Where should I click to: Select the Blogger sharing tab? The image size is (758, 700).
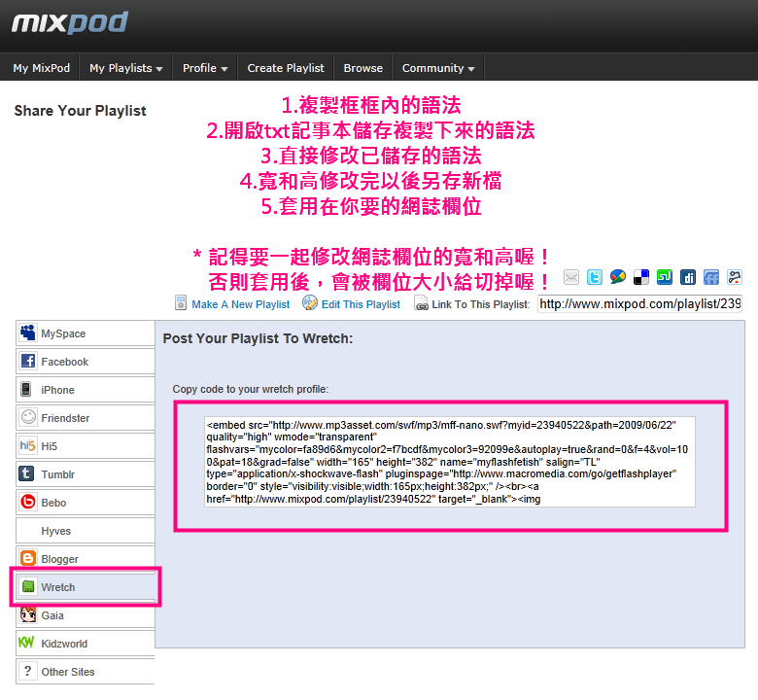click(86, 558)
